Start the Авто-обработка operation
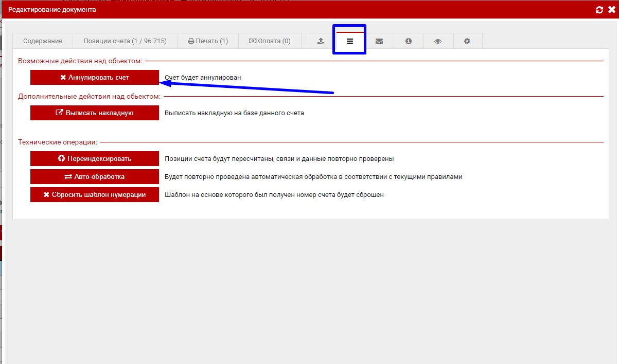Screen dimensions: 619x364 pyautogui.click(x=95, y=177)
